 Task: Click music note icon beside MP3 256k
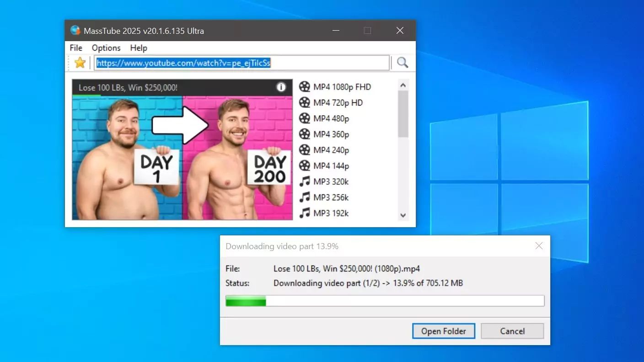(305, 197)
